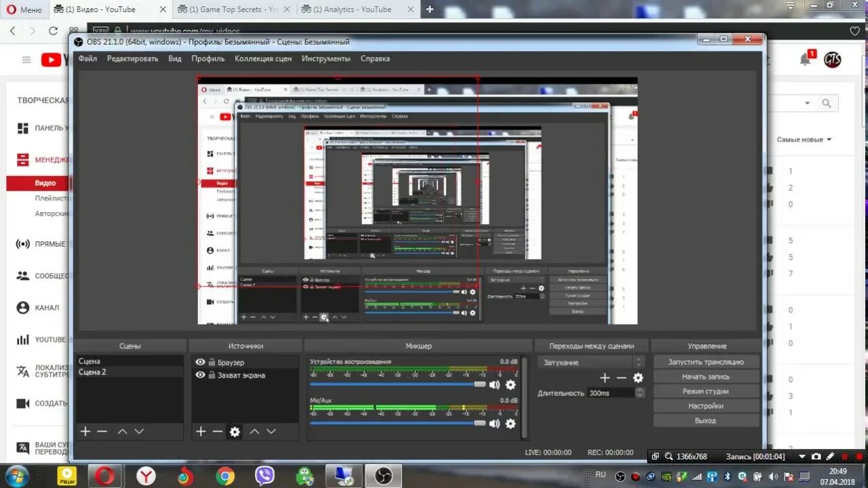
Task: Open the Windows Start menu
Action: click(16, 476)
